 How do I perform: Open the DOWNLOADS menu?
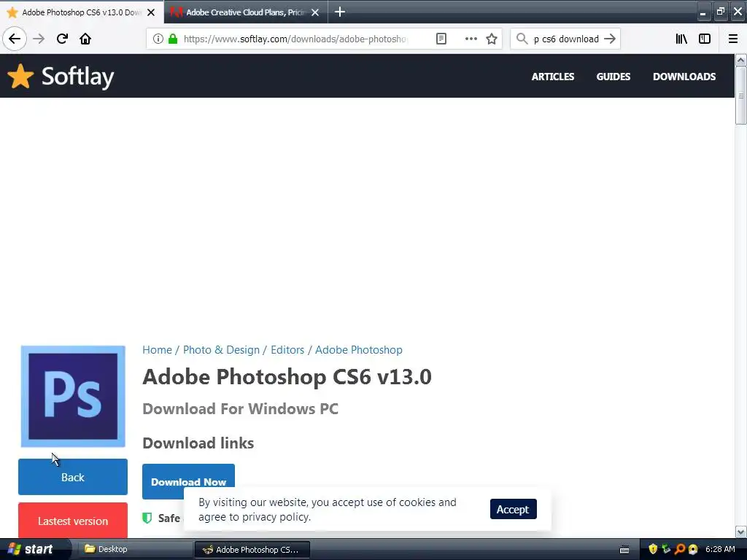click(x=684, y=77)
